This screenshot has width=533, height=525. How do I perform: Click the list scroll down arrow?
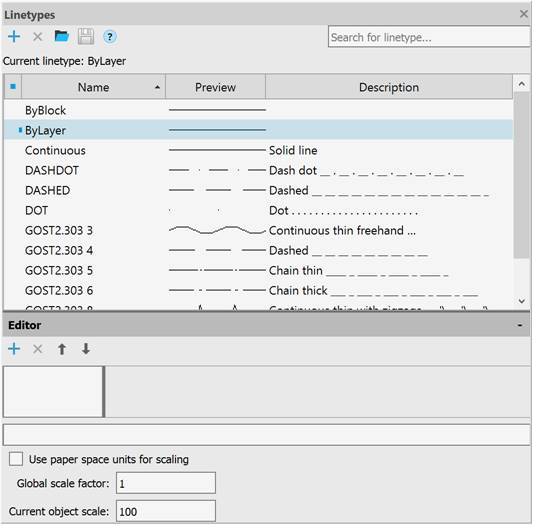coord(522,301)
